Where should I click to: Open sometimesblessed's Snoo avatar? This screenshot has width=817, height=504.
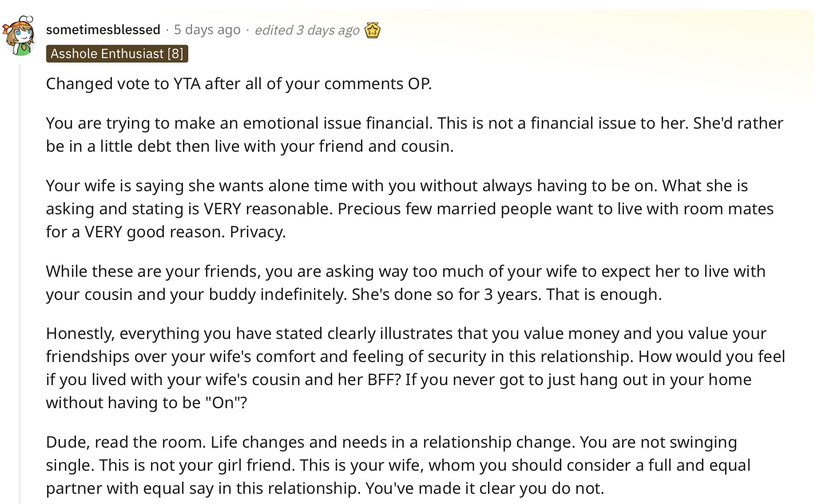click(x=19, y=35)
